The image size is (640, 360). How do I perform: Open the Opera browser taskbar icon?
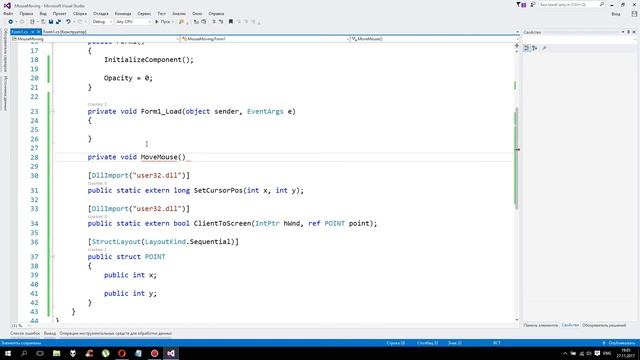[122, 353]
